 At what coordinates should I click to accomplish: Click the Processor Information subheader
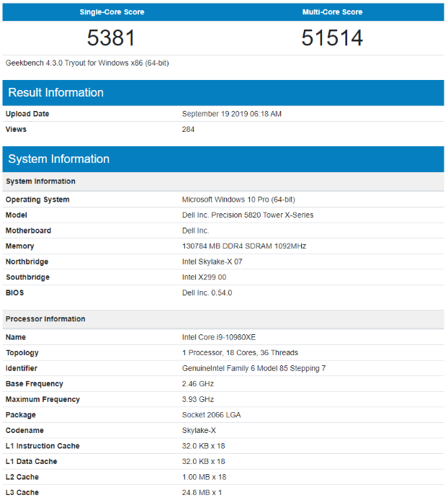tap(223, 319)
